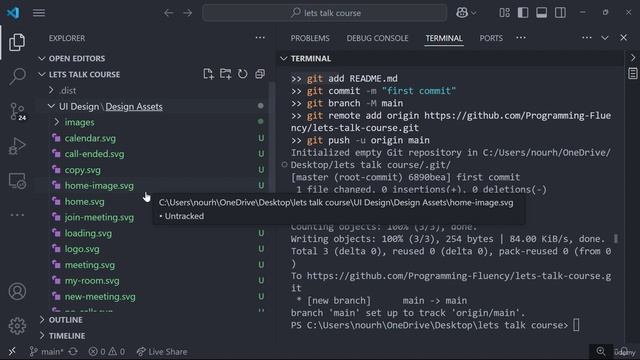This screenshot has height=360, width=640.
Task: Toggle the primary side bar layout button
Action: 523,13
